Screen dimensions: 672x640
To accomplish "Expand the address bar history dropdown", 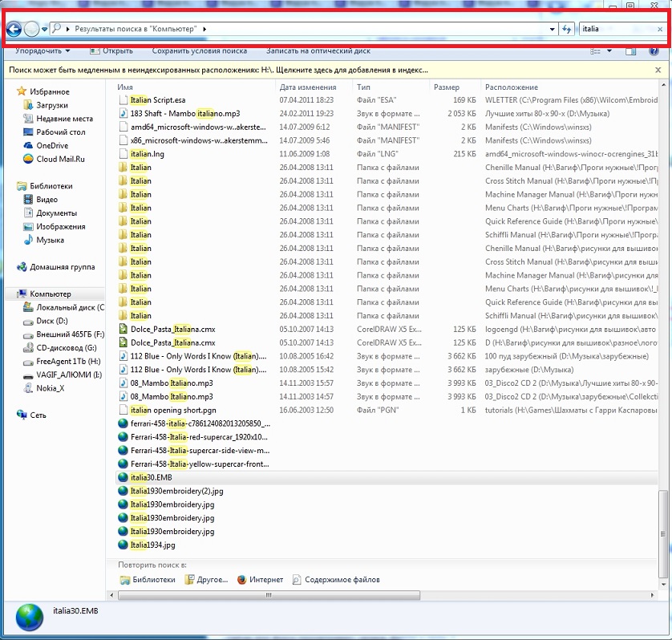I will click(553, 30).
